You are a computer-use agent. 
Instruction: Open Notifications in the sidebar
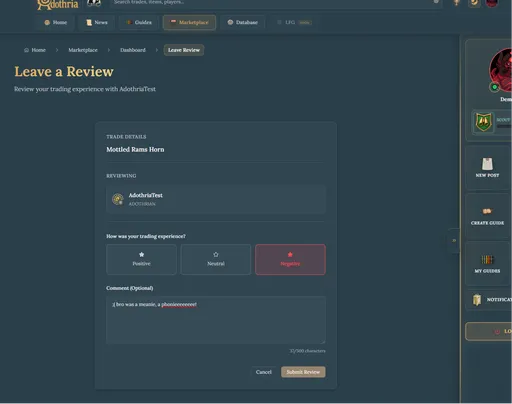pyautogui.click(x=489, y=300)
